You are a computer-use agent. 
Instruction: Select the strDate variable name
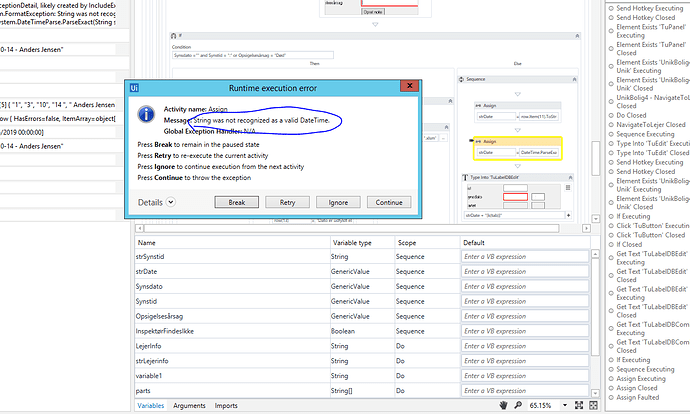point(147,271)
